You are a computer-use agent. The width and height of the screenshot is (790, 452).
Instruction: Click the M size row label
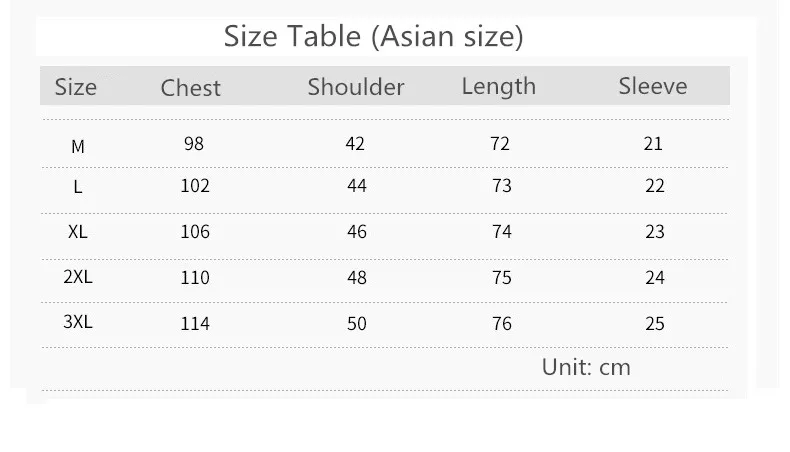(x=78, y=147)
